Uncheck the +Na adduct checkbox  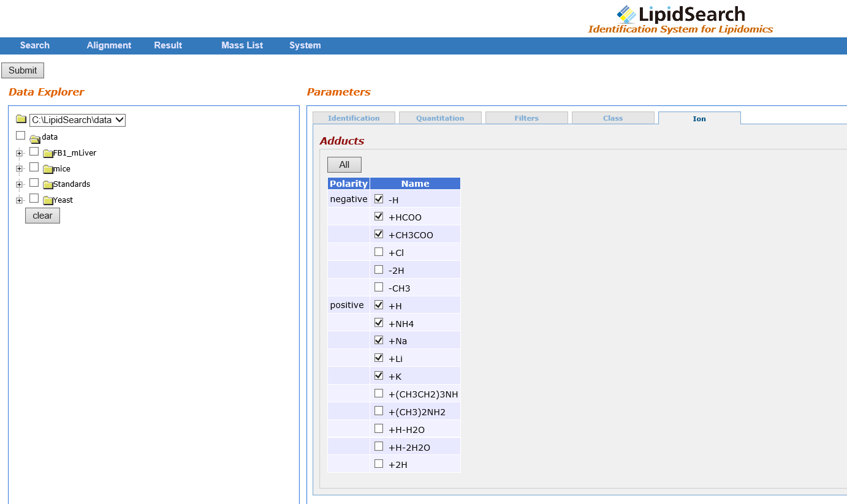[x=379, y=340]
